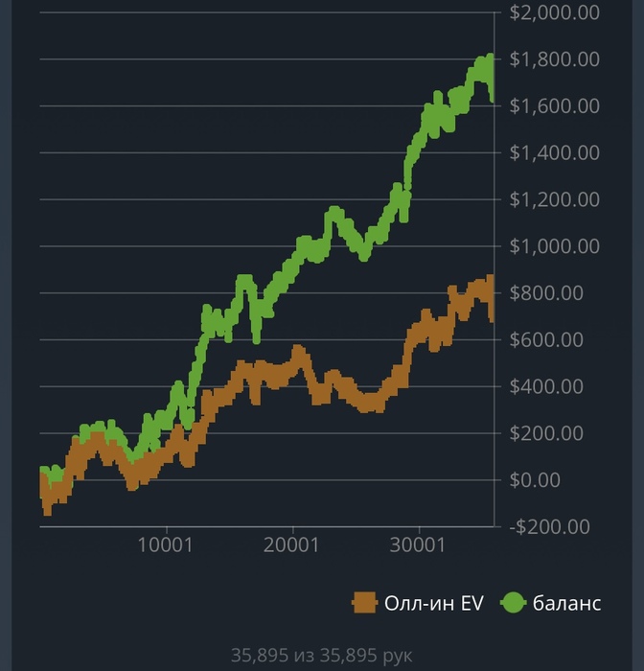Viewport: 644px width, 671px height.
Task: Click the $1,600.00 y-axis label
Action: (555, 106)
